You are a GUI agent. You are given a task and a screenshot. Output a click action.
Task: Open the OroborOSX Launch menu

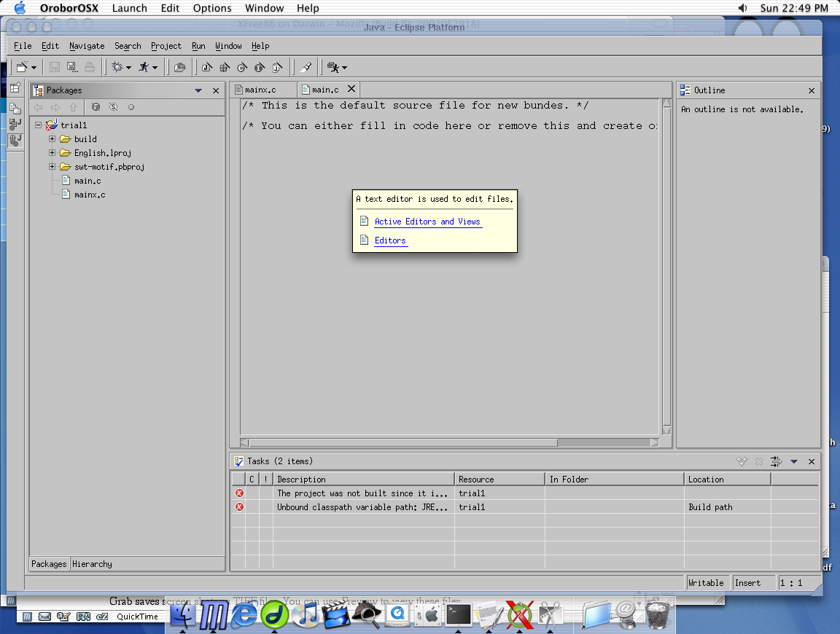pyautogui.click(x=130, y=8)
